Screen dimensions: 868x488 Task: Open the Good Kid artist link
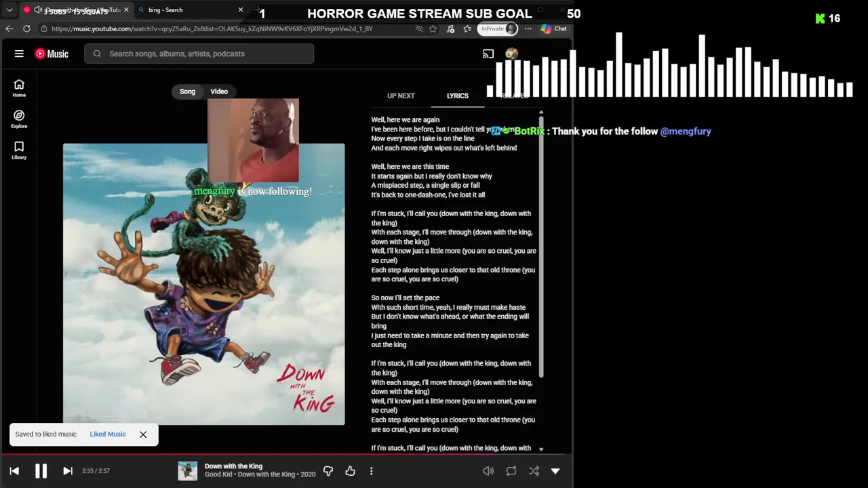click(219, 474)
